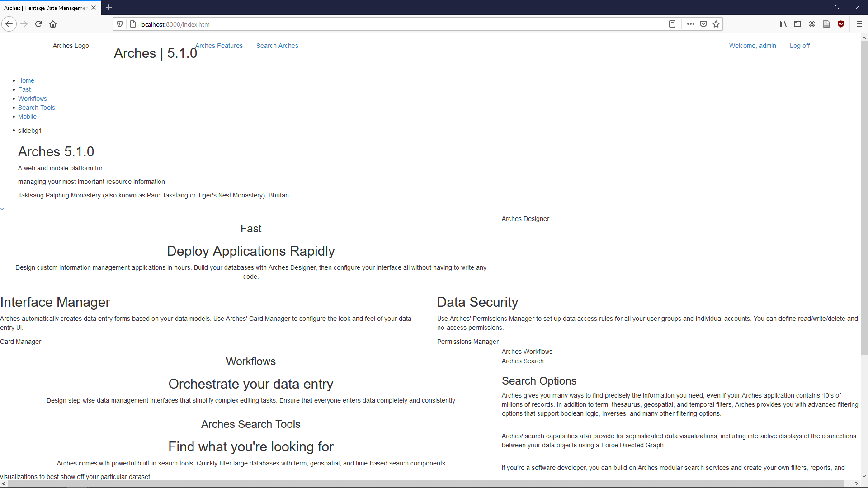
Task: Bookmark this page with the star
Action: (716, 24)
